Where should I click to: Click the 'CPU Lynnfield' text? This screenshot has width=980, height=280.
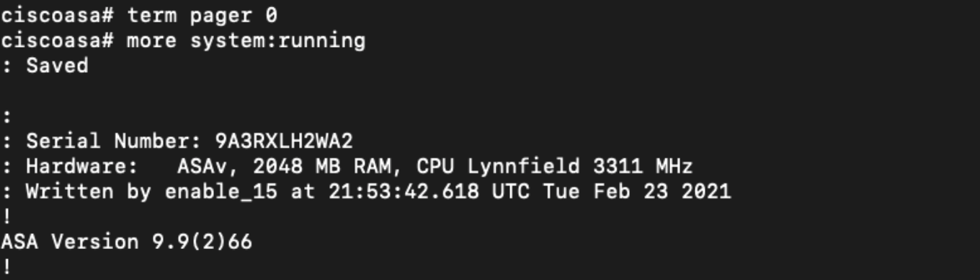point(499,167)
